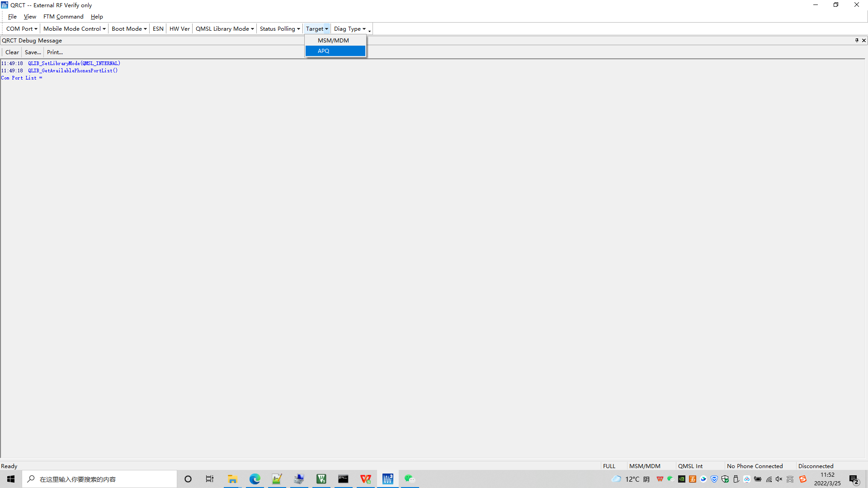Expand Mobile Mode Control dropdown
Screen dimensions: 868x488
[74, 28]
